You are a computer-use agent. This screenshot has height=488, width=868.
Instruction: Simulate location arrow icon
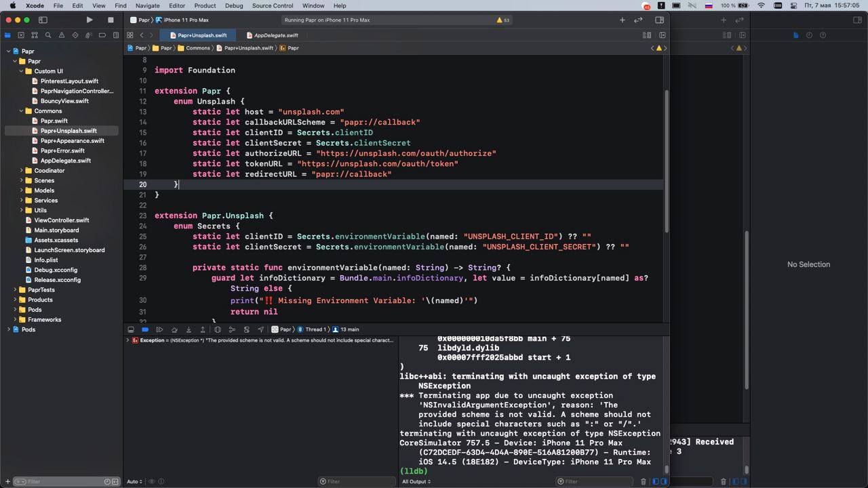tap(260, 329)
